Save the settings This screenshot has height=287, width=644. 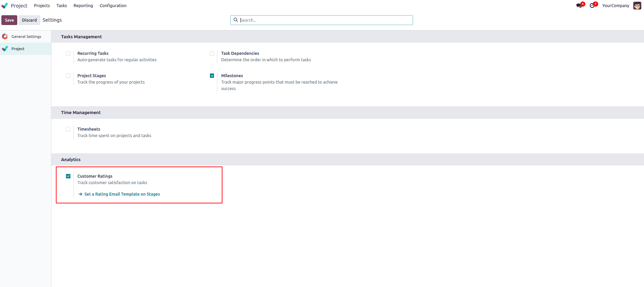[9, 20]
